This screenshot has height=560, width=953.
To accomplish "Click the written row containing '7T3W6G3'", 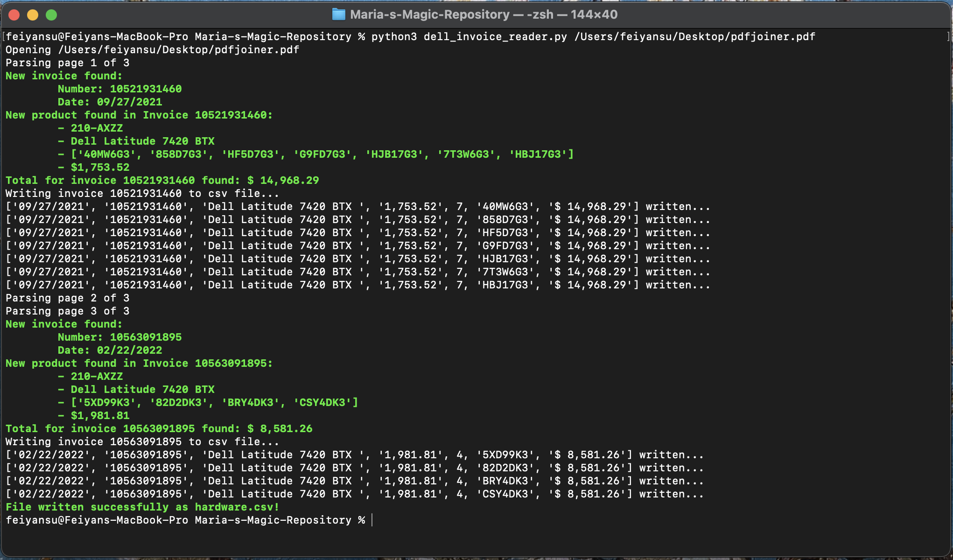I will click(358, 272).
